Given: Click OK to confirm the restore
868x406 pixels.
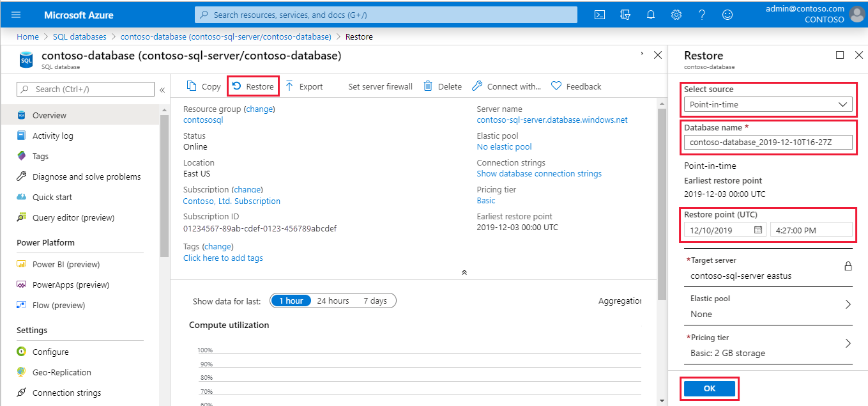Looking at the screenshot, I should click(x=709, y=389).
